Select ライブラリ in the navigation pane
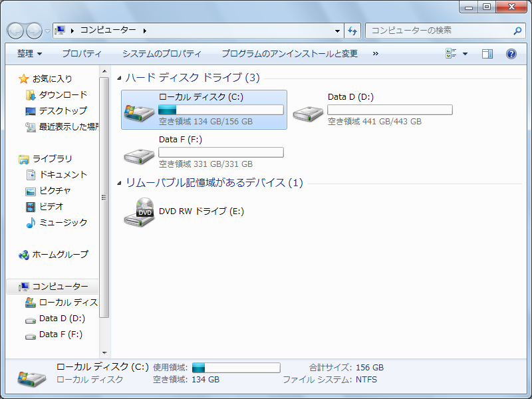This screenshot has height=399, width=532. (53, 158)
